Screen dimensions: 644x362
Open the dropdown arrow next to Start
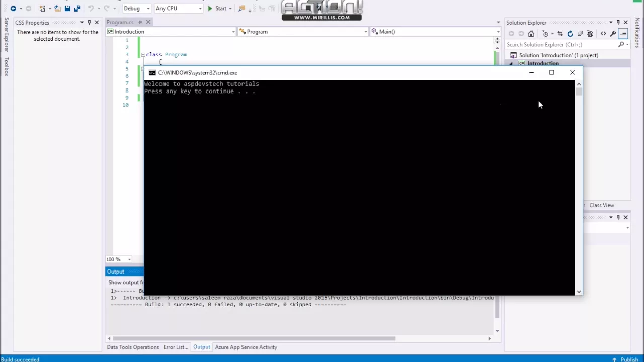pos(230,9)
